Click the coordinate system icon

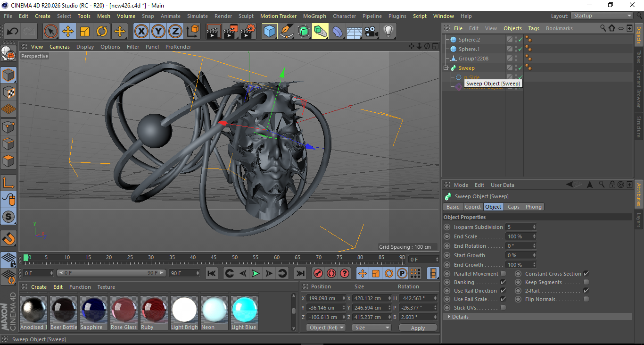point(192,32)
